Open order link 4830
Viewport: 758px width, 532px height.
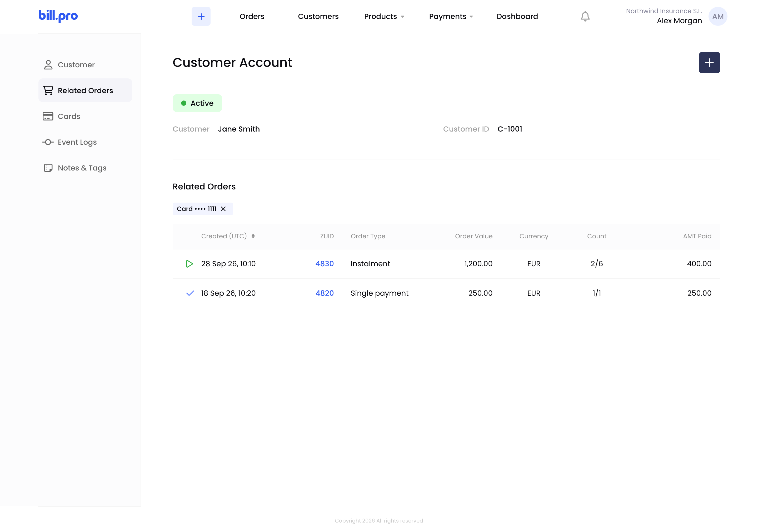[x=325, y=264]
